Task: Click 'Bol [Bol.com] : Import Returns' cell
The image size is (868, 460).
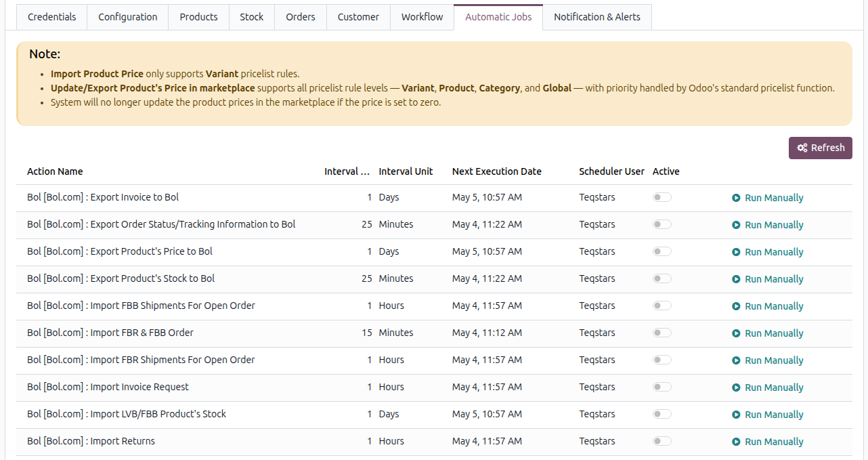Action: [91, 441]
